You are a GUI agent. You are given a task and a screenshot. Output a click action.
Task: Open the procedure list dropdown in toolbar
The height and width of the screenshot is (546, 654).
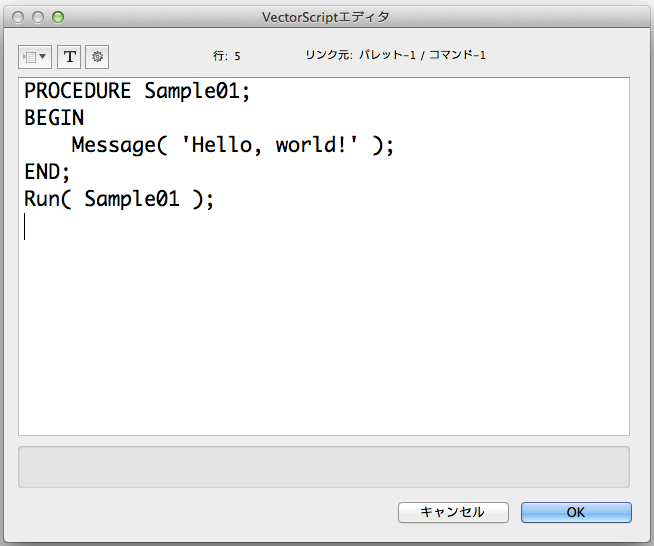(x=35, y=57)
